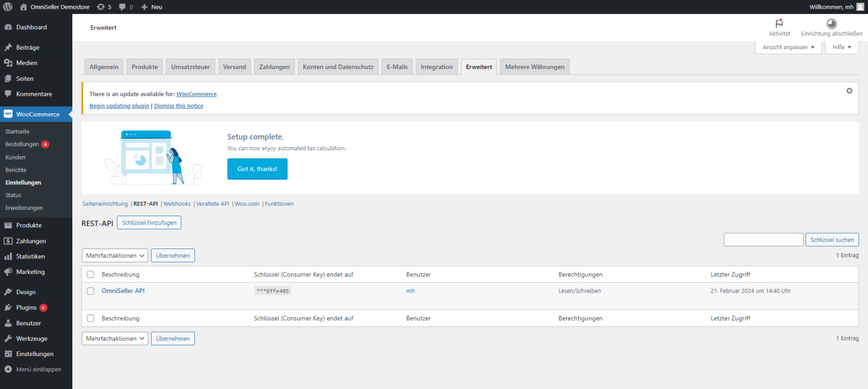
Task: Check the OmniSeller API row checkbox
Action: coord(90,291)
